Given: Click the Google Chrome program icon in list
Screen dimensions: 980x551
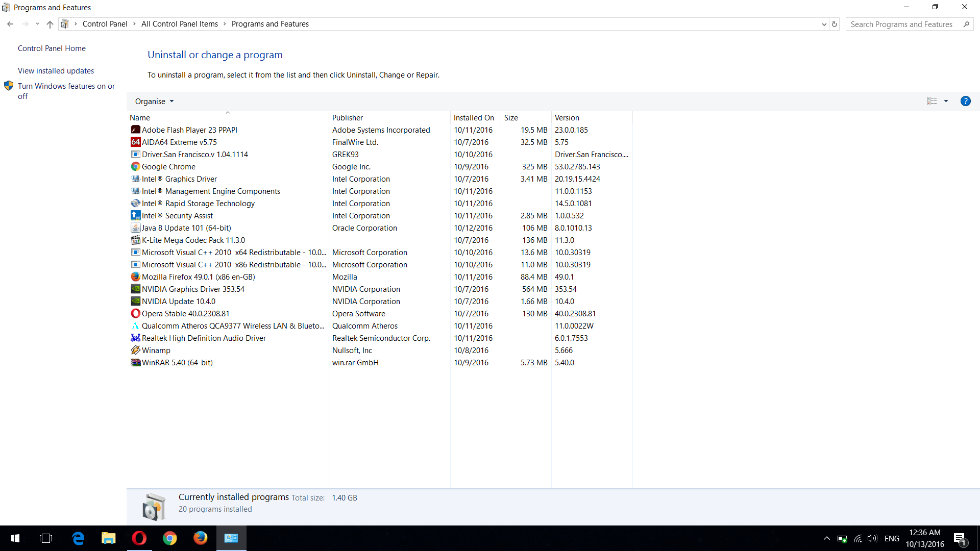Looking at the screenshot, I should tap(135, 166).
